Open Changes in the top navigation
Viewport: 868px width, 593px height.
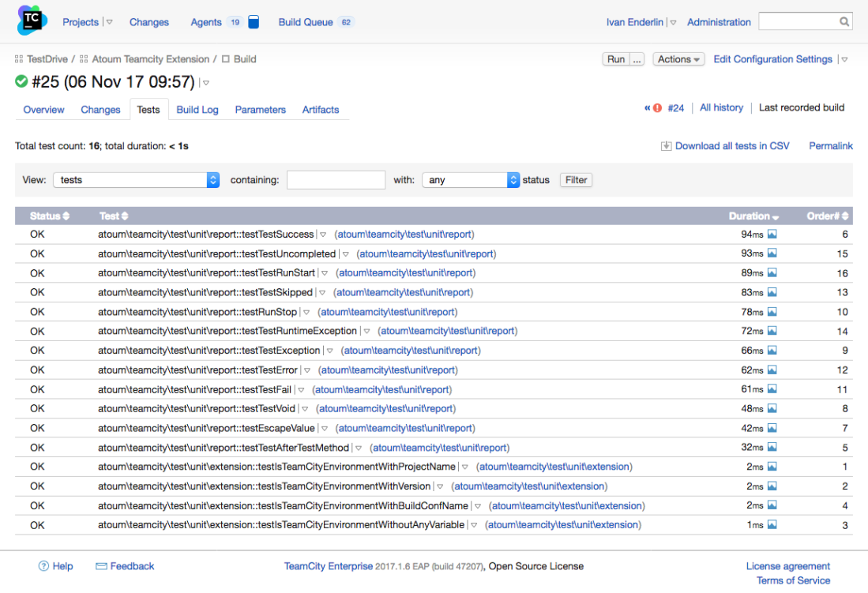(x=149, y=22)
